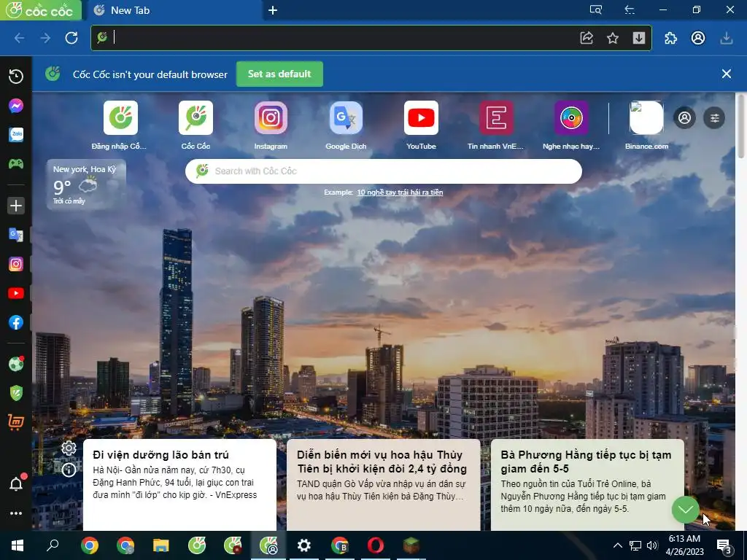Image resolution: width=747 pixels, height=560 pixels.
Task: Open the YouTube shortcut tile
Action: 421,125
